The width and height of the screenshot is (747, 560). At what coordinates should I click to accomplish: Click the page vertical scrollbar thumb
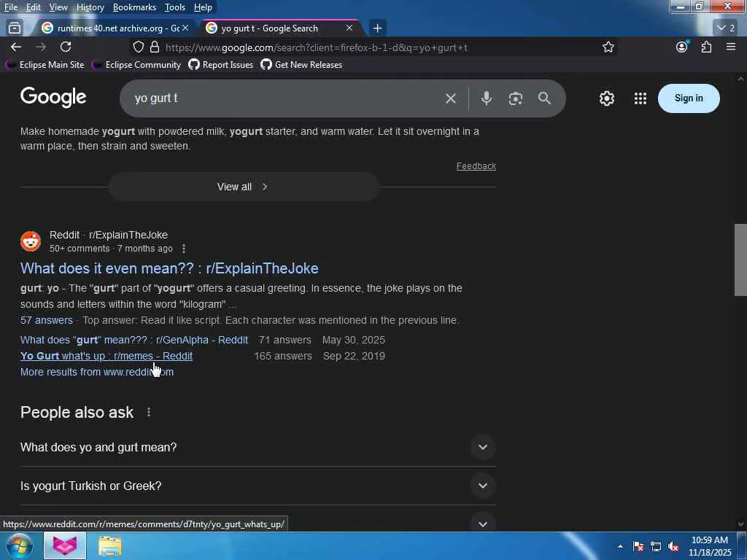click(740, 260)
